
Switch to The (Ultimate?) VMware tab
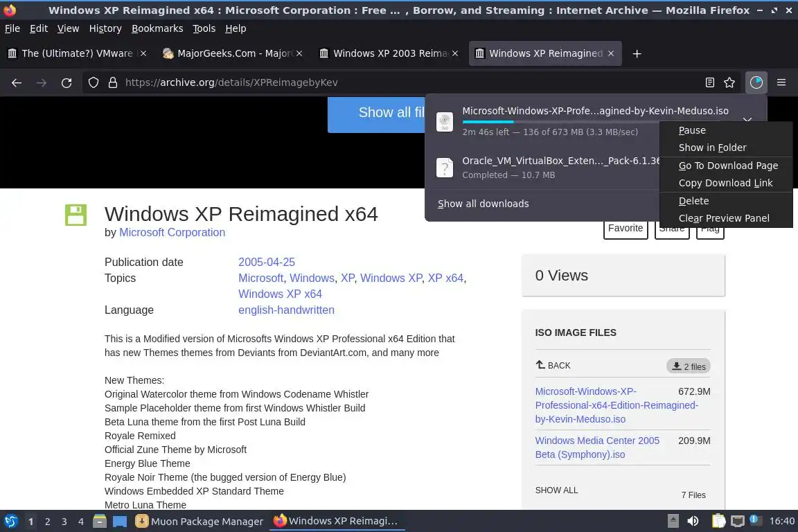(78, 53)
